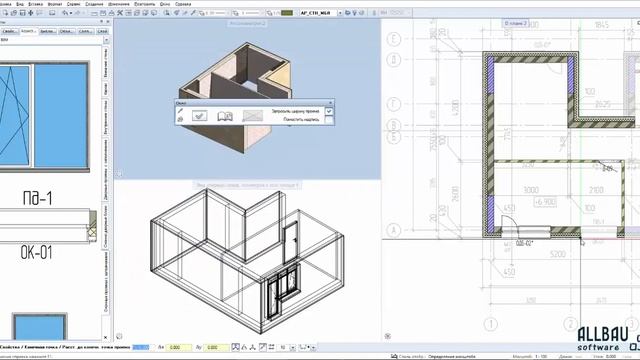640x360 pixels.
Task: Switch to the Свойс... palette tab
Action: pyautogui.click(x=10, y=31)
